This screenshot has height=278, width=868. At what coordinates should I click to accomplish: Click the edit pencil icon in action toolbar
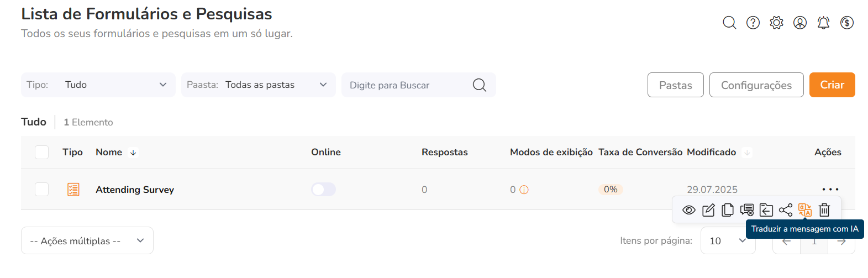[x=708, y=210]
